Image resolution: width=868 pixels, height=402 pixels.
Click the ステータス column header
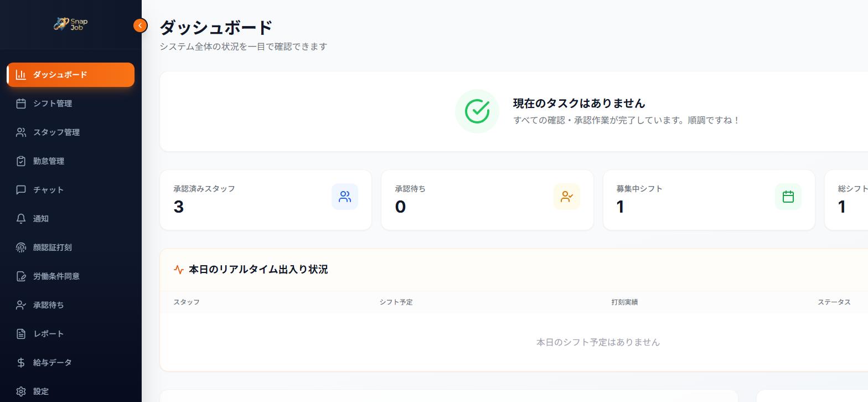point(834,302)
